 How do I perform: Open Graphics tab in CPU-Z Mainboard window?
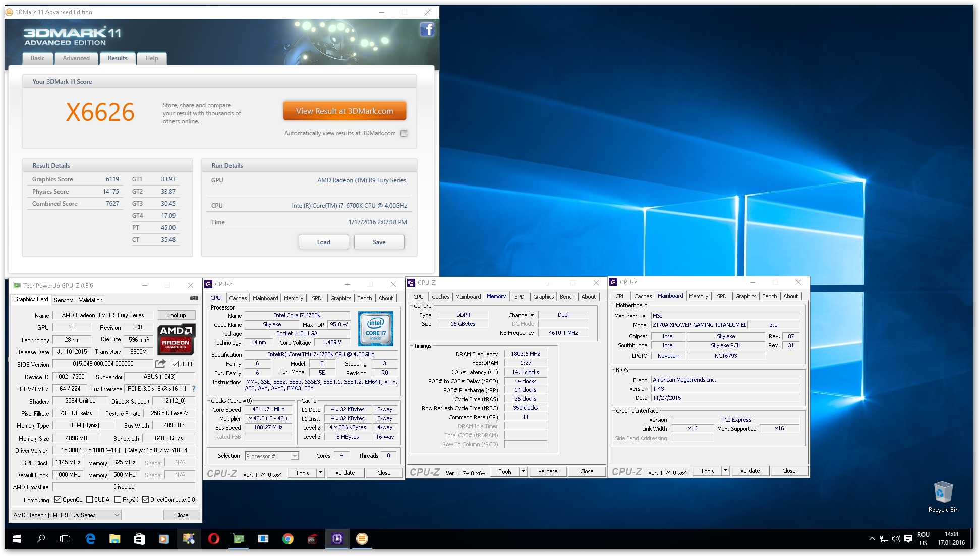pos(745,296)
